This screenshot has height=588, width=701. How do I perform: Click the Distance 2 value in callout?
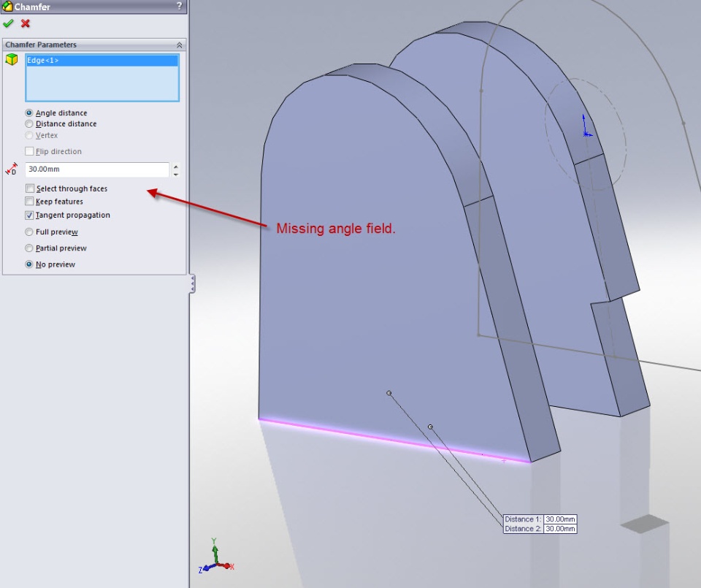[x=560, y=529]
